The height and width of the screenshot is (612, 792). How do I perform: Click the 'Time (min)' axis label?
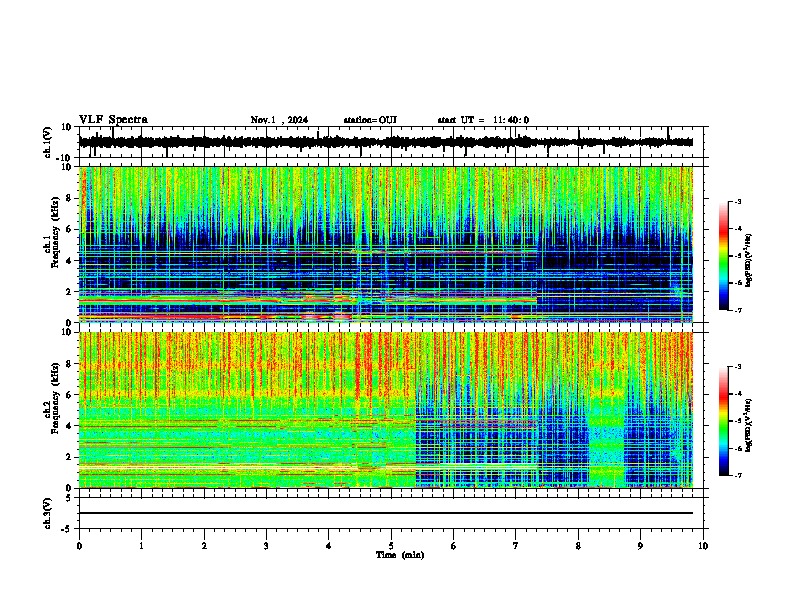coord(400,555)
